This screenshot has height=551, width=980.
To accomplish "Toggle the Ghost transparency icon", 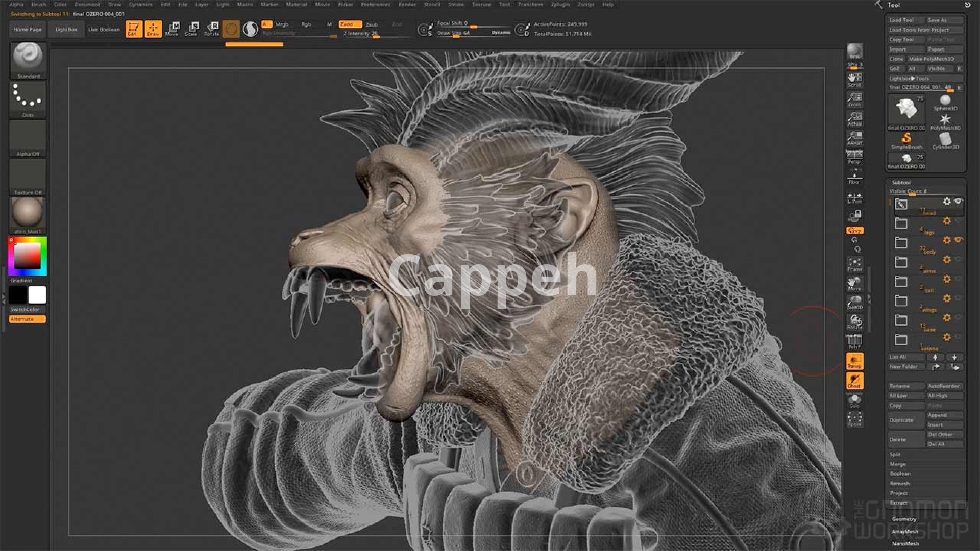I will pos(854,380).
